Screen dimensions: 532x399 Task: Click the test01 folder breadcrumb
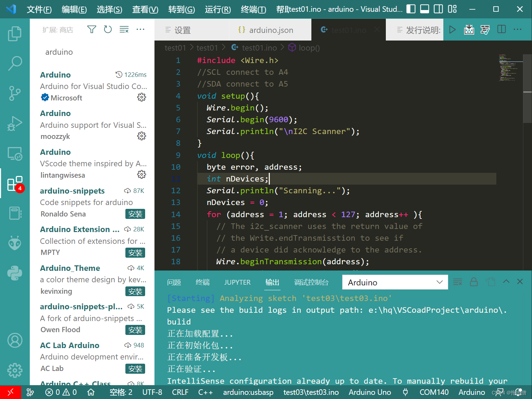click(175, 48)
